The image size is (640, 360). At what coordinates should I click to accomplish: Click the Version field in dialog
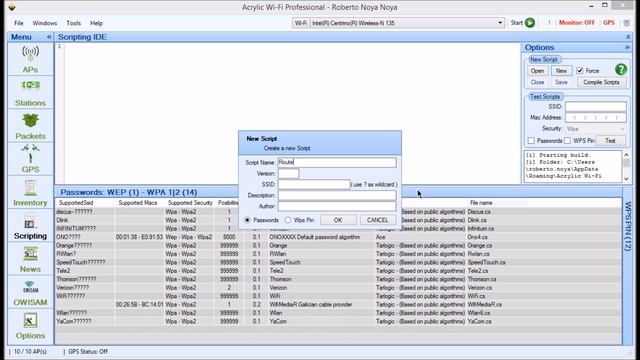pos(288,173)
